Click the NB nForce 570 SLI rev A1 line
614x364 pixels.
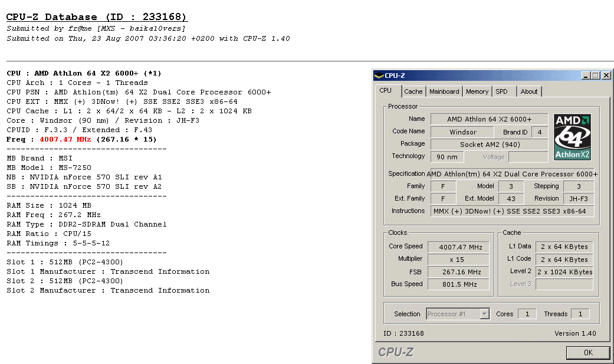tap(84, 177)
